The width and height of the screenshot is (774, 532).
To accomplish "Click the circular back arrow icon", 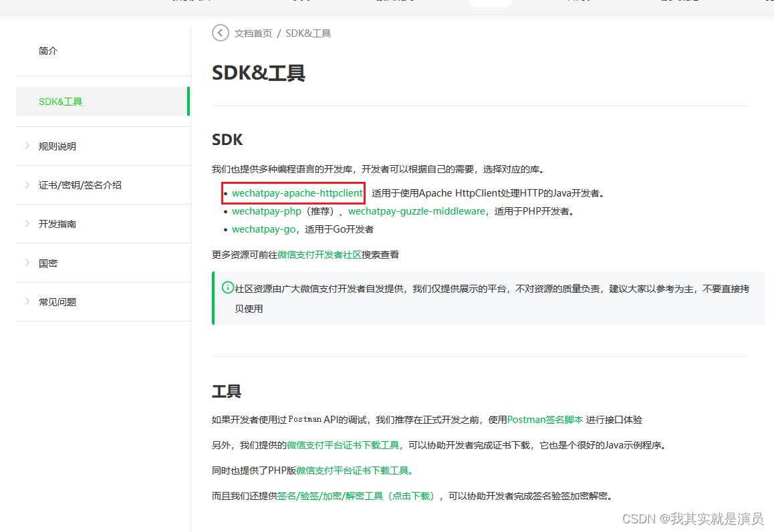I will [x=220, y=33].
